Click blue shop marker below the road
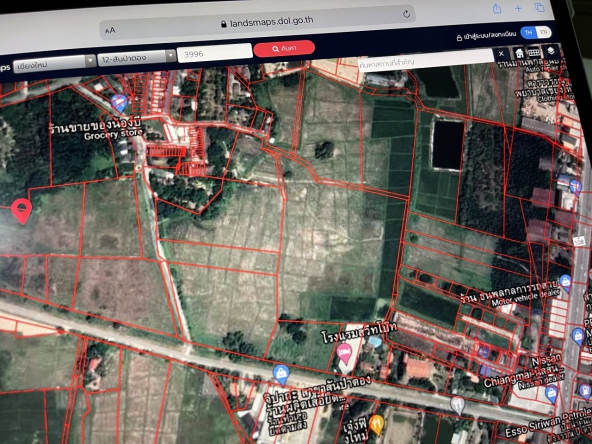The image size is (592, 444). point(281,375)
